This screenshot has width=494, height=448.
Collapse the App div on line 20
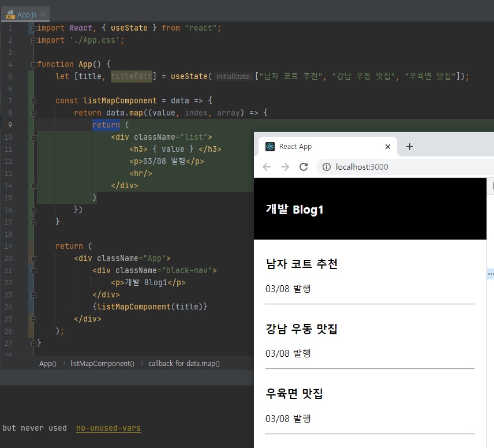coord(33,259)
